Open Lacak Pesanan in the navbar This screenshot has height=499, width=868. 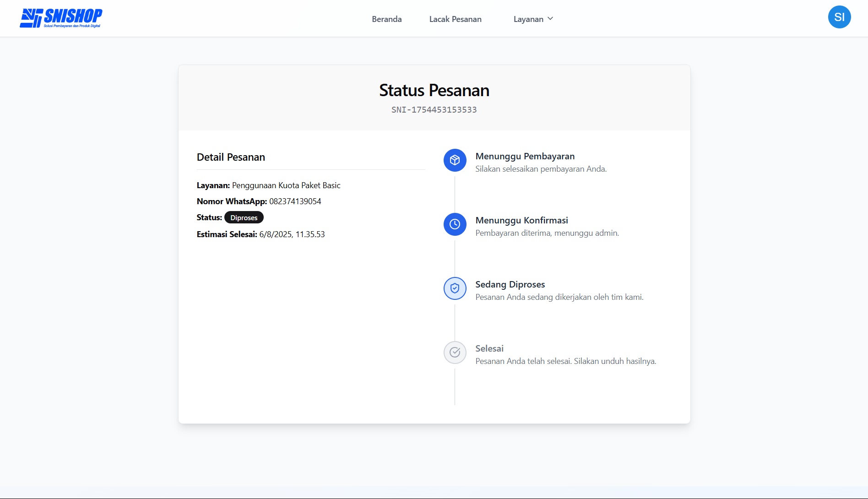coord(455,19)
